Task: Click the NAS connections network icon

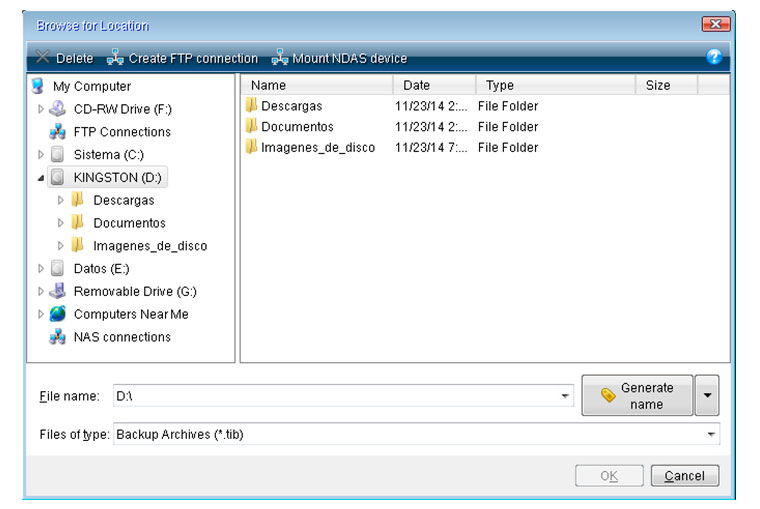Action: (58, 336)
